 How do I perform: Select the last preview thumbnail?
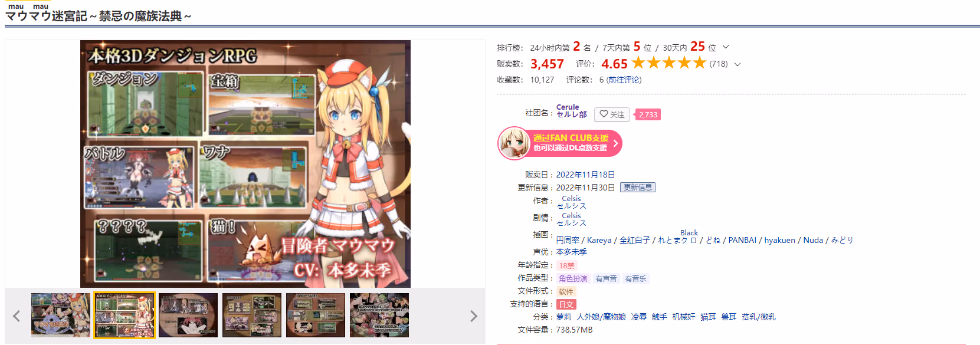379,316
